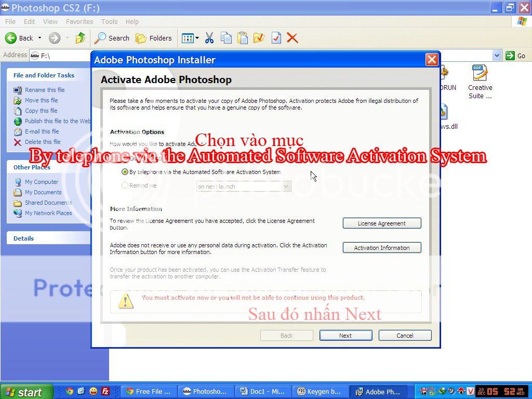Screen dimensions: 532x399
Task: Launch FileZilla from the quick launch bar
Action: point(105,391)
